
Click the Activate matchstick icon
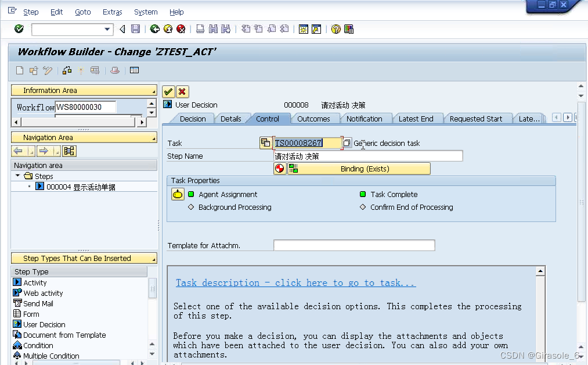81,70
